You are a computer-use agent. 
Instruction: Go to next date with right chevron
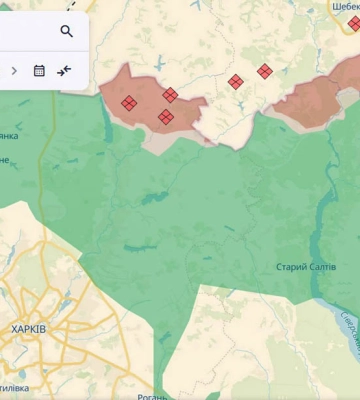tap(14, 71)
